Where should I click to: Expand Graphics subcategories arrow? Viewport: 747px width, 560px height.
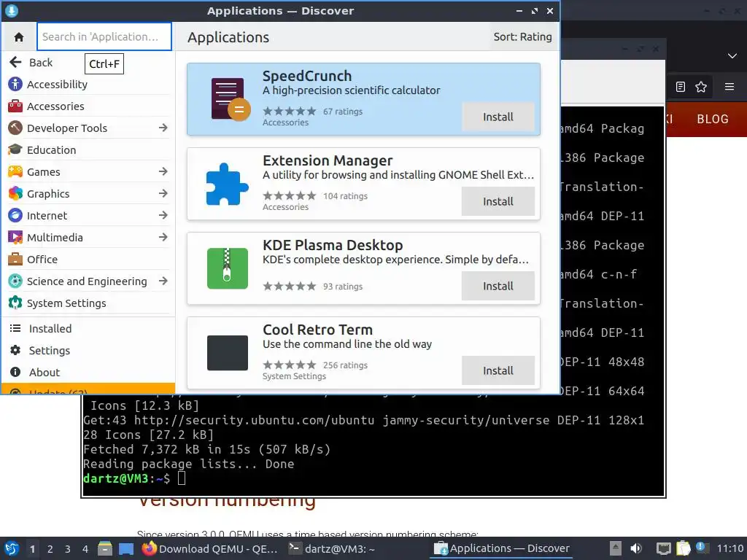coord(163,193)
